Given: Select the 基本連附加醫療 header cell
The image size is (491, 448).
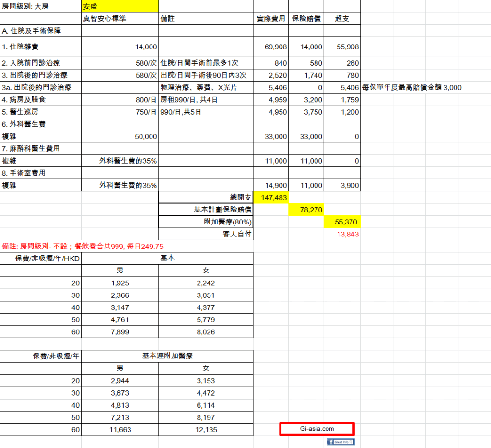Looking at the screenshot, I should point(167,356).
